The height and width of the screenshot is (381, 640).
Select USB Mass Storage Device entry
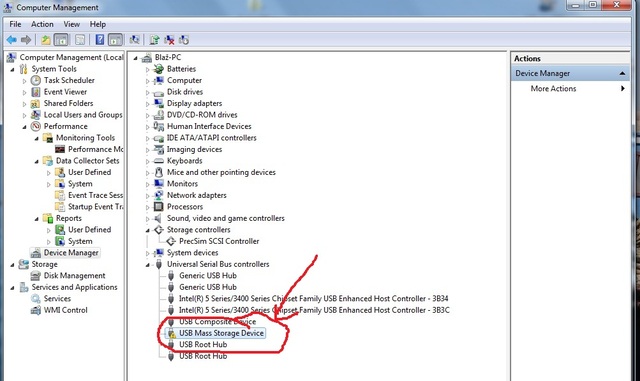point(221,333)
